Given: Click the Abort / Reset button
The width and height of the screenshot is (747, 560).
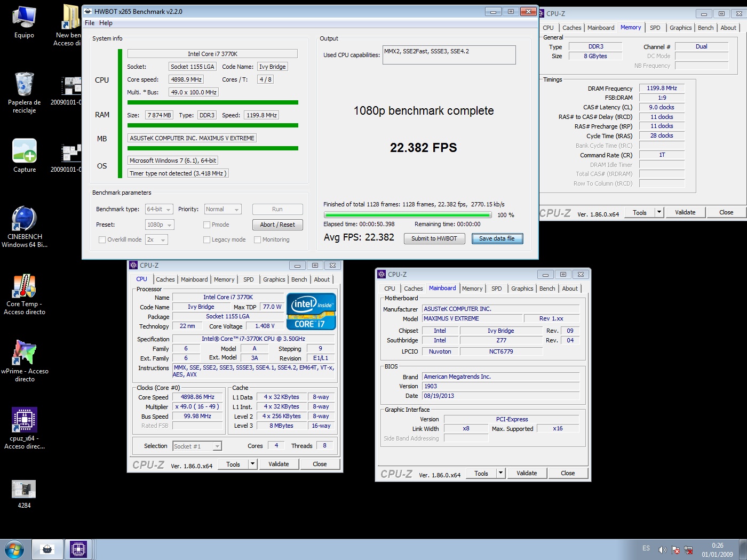Looking at the screenshot, I should tap(277, 225).
